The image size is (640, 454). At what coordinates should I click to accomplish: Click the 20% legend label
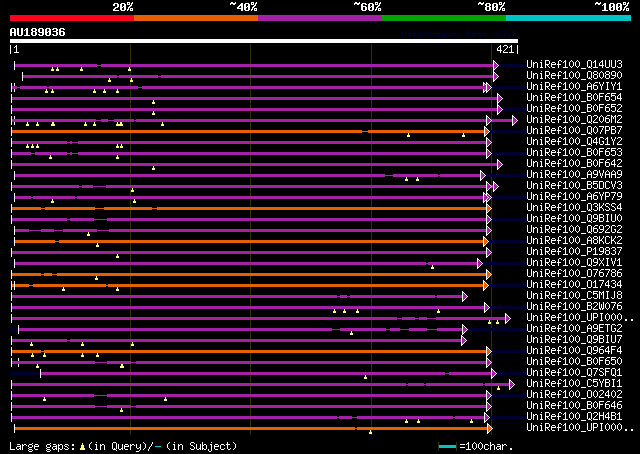pyautogui.click(x=123, y=7)
